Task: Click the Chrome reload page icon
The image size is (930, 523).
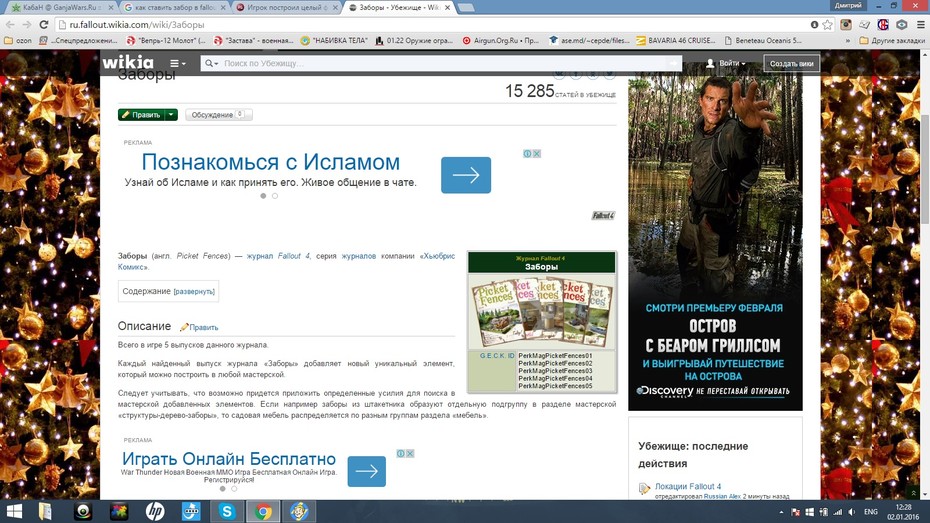Action: click(43, 24)
